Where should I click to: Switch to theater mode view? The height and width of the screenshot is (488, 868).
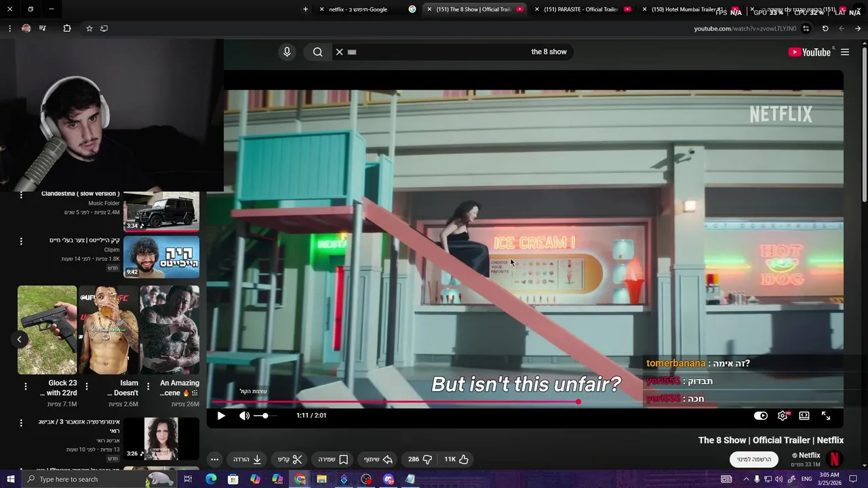tap(804, 415)
